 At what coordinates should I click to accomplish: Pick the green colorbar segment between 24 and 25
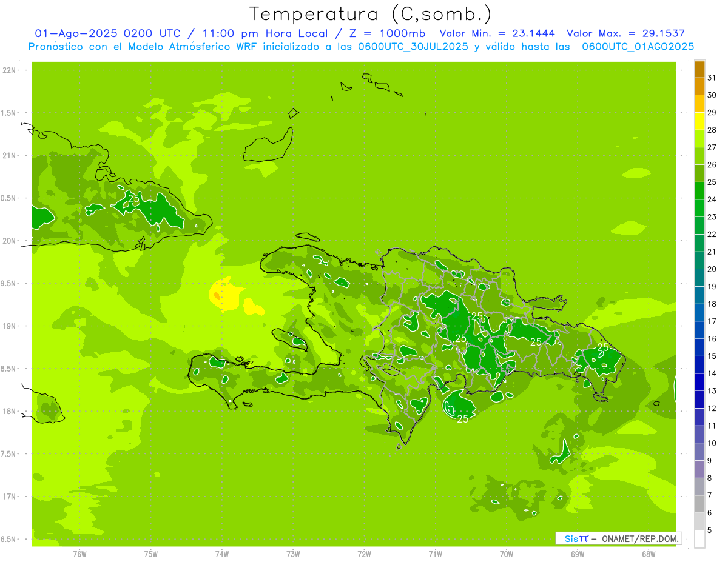[699, 191]
